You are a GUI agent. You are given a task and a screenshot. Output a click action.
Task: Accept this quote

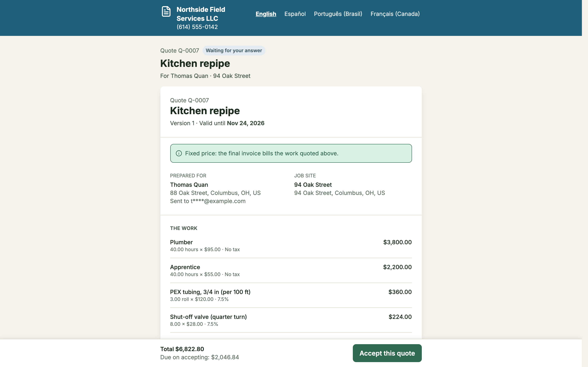(x=387, y=353)
